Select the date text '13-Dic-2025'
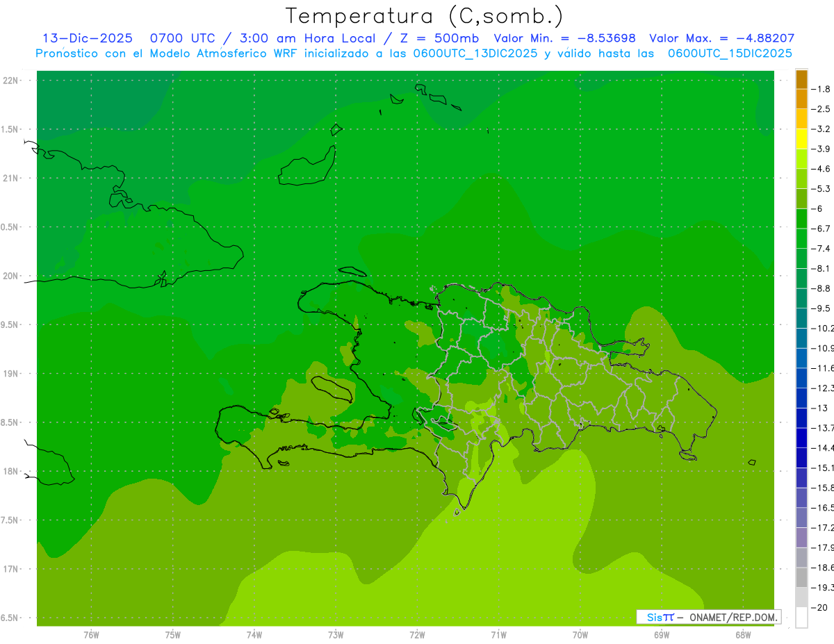834x644 pixels. [x=87, y=38]
